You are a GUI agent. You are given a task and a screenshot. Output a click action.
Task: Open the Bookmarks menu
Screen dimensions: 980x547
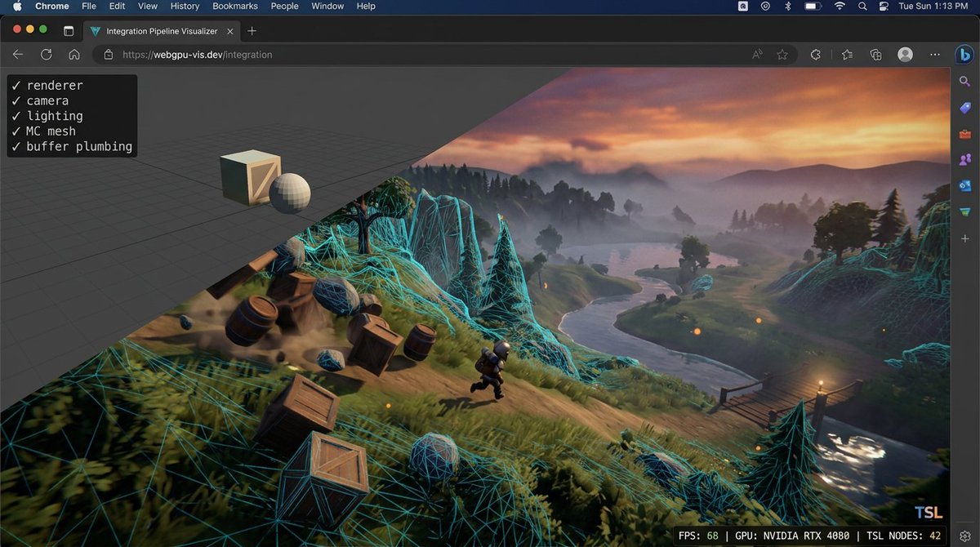click(235, 6)
